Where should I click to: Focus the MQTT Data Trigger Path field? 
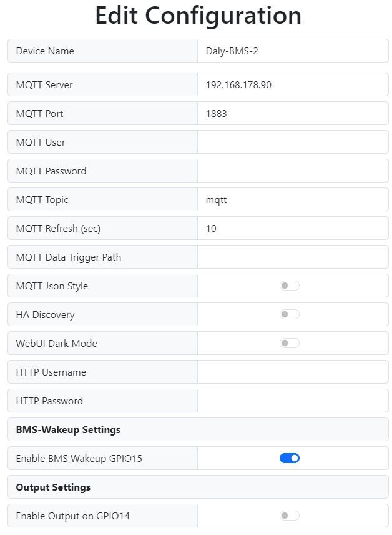[293, 257]
